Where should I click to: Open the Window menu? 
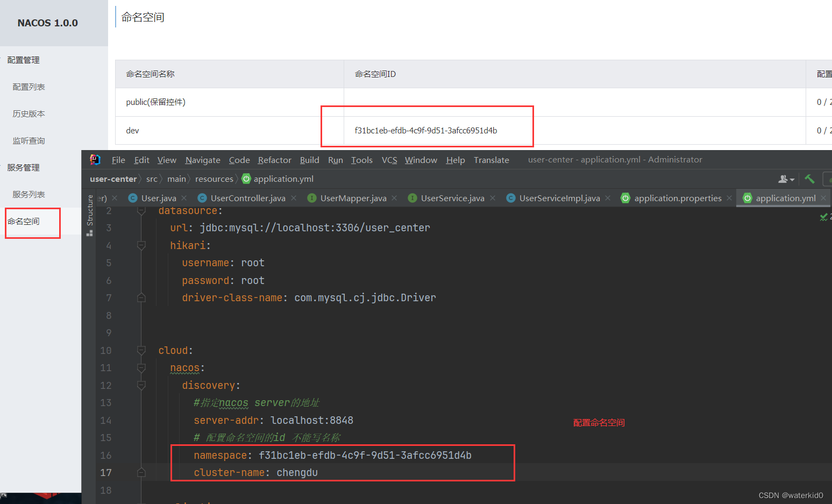421,160
